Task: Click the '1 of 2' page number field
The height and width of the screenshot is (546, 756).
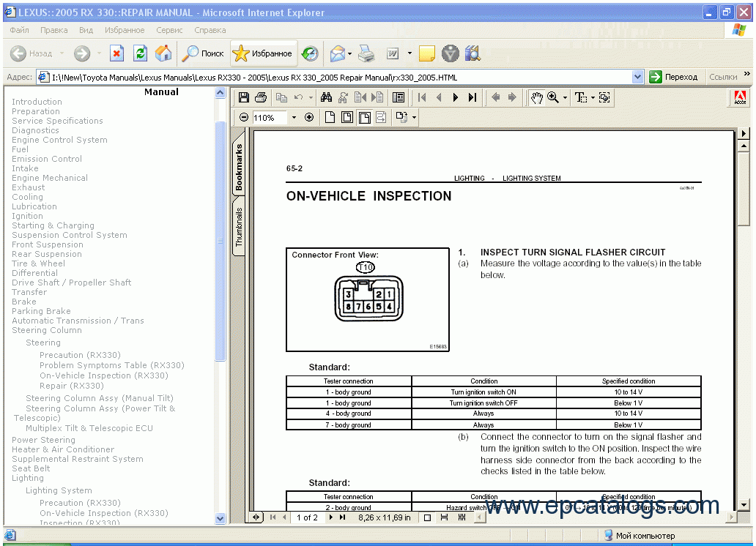Action: 307,517
